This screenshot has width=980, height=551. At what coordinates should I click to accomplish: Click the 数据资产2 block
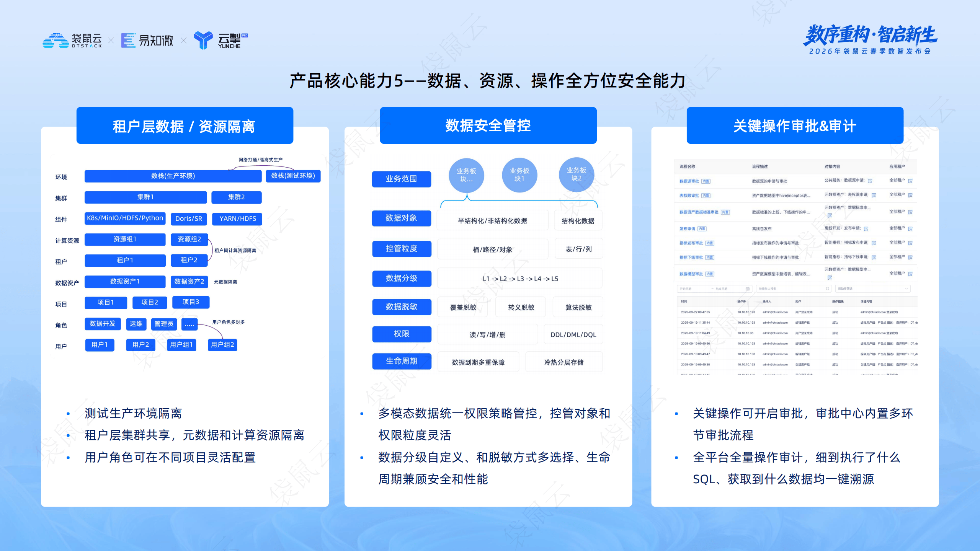click(189, 282)
